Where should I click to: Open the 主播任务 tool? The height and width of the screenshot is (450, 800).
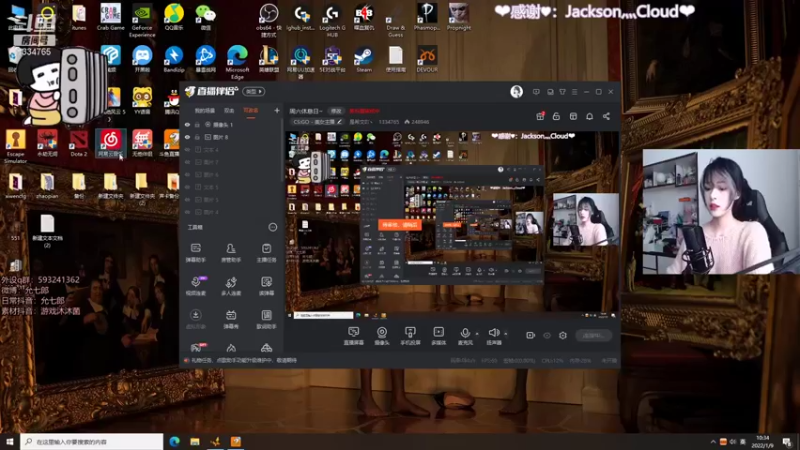pyautogui.click(x=266, y=252)
